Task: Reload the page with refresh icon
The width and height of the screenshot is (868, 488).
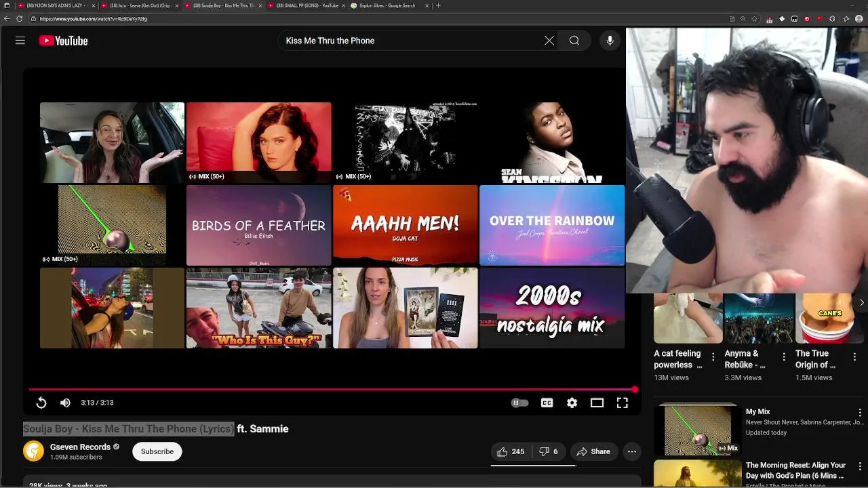Action: click(x=19, y=19)
